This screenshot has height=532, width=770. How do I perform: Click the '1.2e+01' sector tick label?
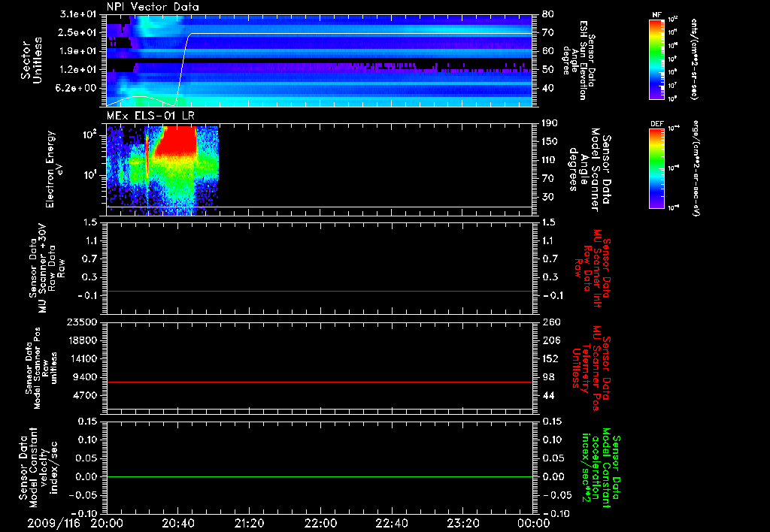point(78,70)
